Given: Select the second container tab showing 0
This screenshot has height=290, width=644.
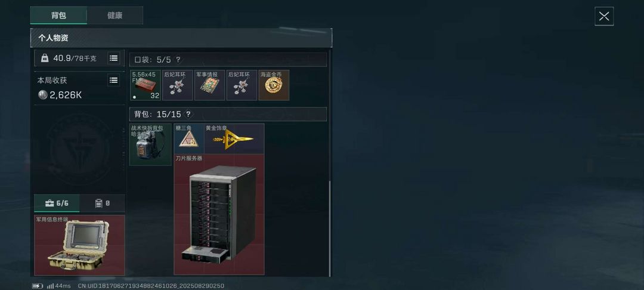Looking at the screenshot, I should 103,203.
